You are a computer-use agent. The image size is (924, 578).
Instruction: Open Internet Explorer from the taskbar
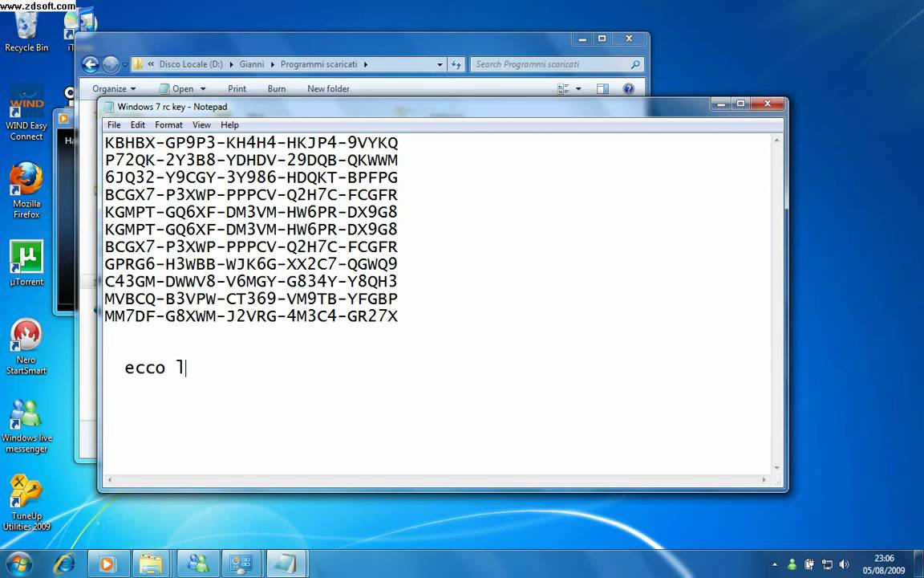[63, 564]
